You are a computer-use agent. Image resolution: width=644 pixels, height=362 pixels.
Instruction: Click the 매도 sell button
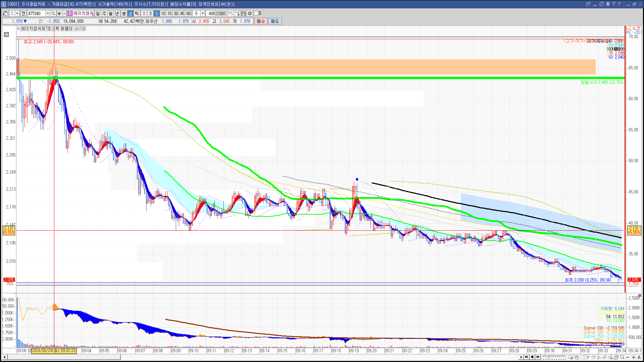275,21
